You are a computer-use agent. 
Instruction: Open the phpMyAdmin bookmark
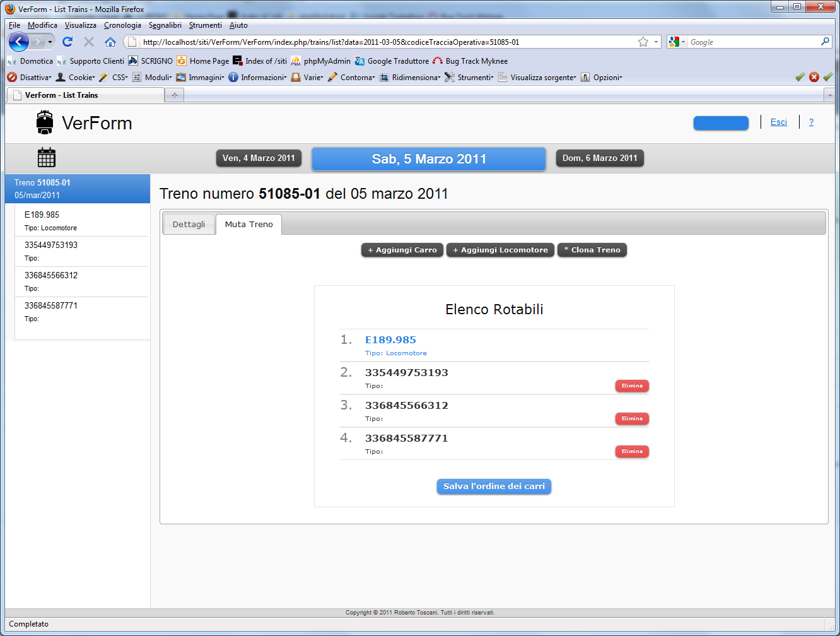click(x=320, y=61)
